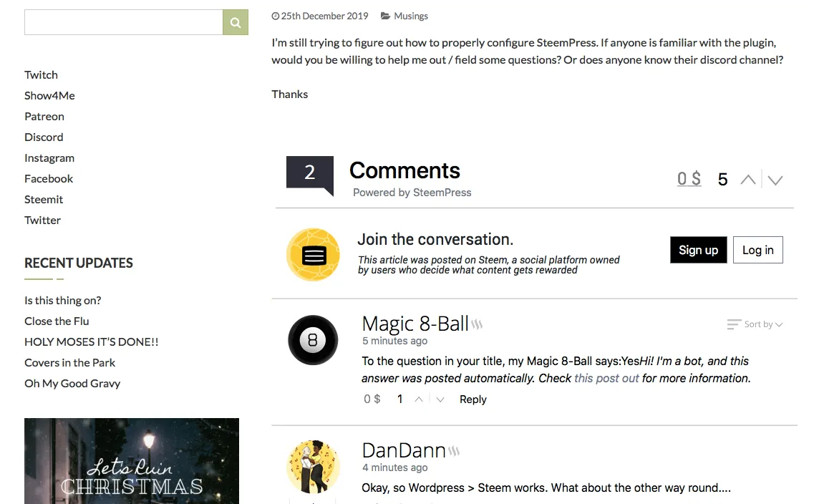Open the 'this post out' link
Screen dimensions: 814x504
click(606, 379)
